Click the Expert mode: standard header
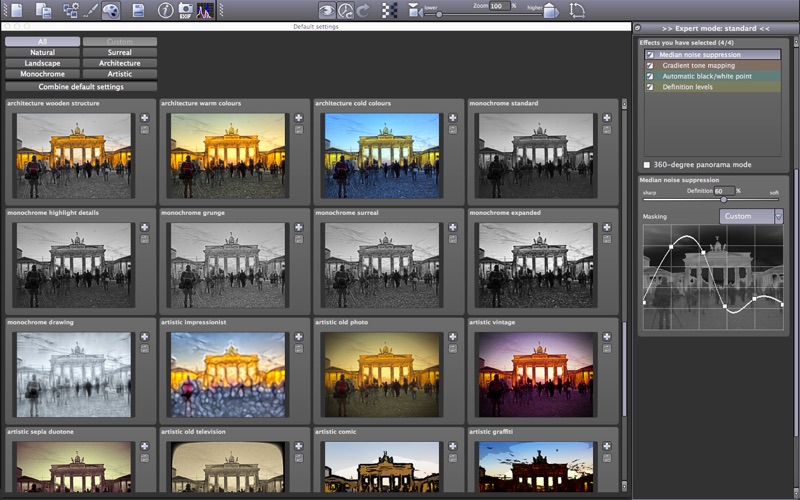800x500 pixels. (715, 28)
